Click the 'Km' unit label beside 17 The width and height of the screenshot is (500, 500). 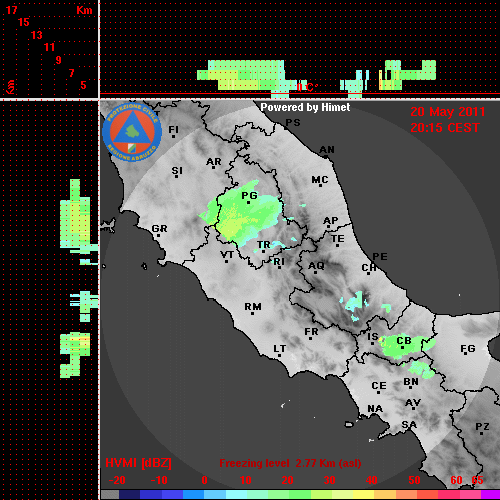[84, 10]
